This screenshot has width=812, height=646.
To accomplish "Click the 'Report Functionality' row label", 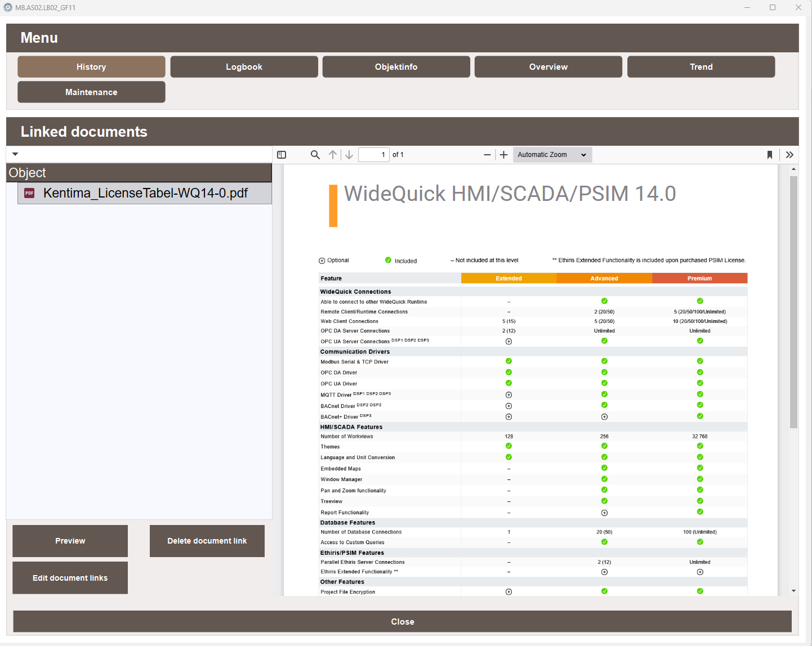I will [x=345, y=513].
